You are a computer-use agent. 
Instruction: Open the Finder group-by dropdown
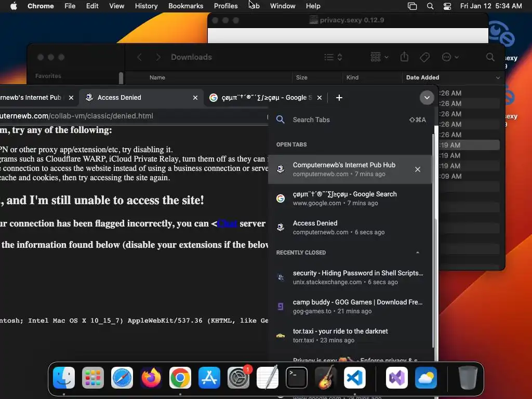(x=379, y=57)
